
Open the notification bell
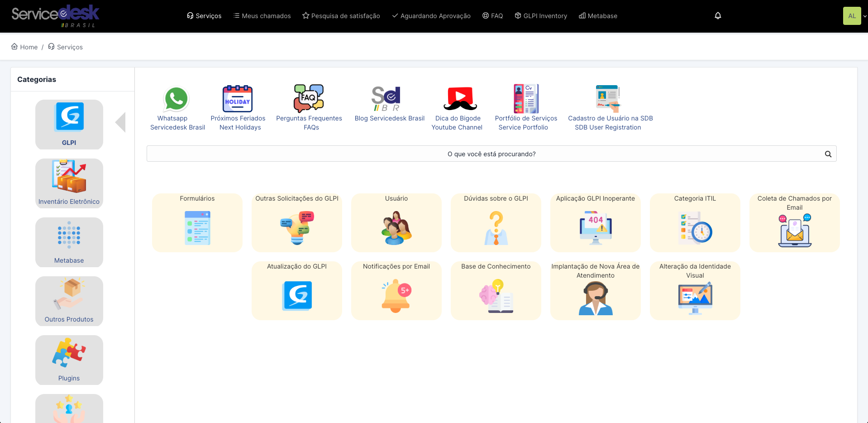[718, 15]
